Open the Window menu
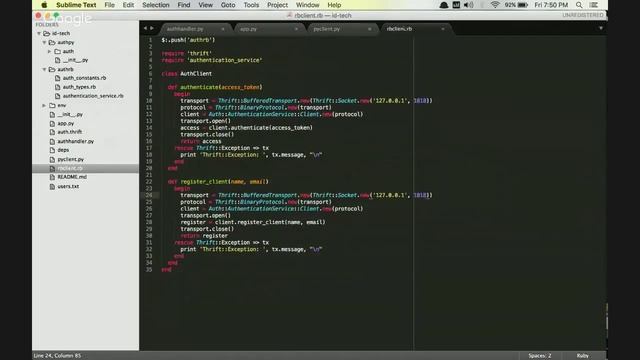This screenshot has height=360, width=640. 307,5
